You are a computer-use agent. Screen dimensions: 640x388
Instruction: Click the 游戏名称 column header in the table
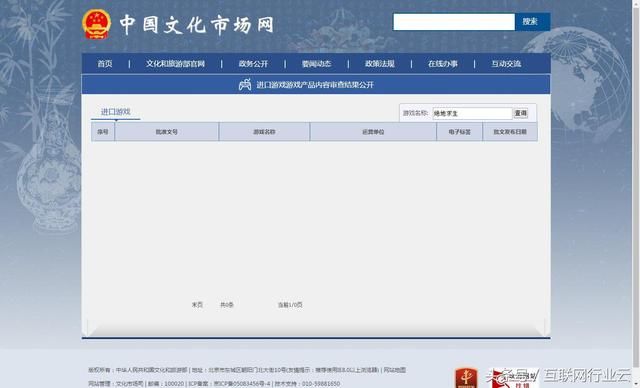tap(264, 132)
